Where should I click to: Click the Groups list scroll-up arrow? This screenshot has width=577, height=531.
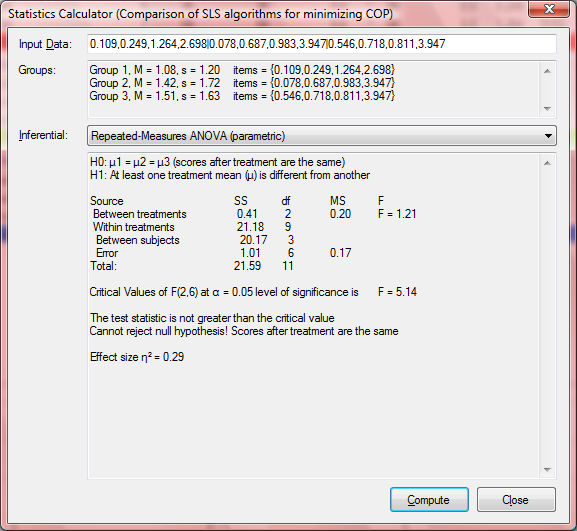[547, 71]
